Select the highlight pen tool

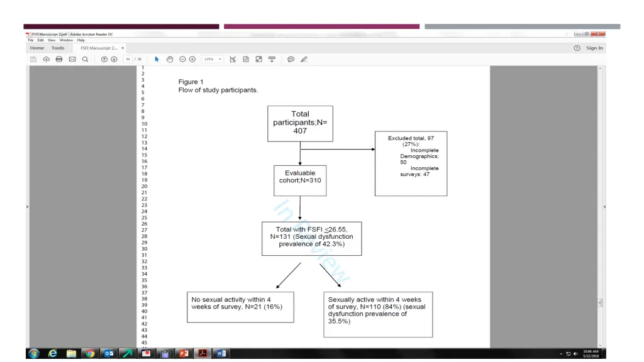[304, 59]
